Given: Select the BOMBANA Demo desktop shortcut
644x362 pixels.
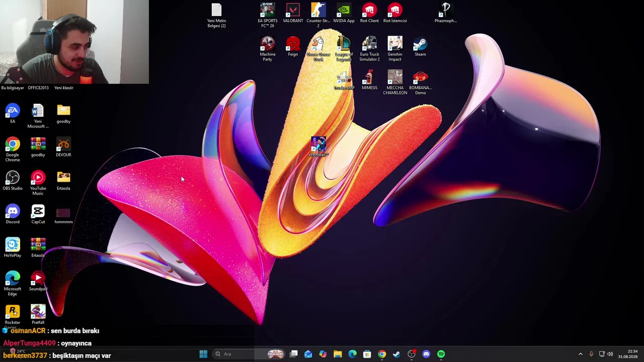Looking at the screenshot, I should pos(420,83).
